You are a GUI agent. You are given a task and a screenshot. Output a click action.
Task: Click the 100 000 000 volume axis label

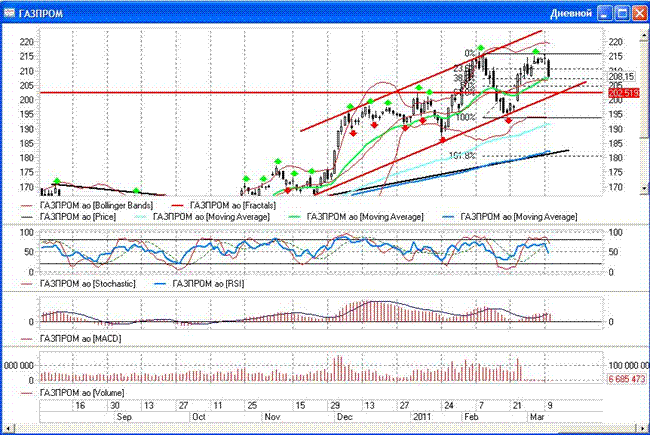629,365
